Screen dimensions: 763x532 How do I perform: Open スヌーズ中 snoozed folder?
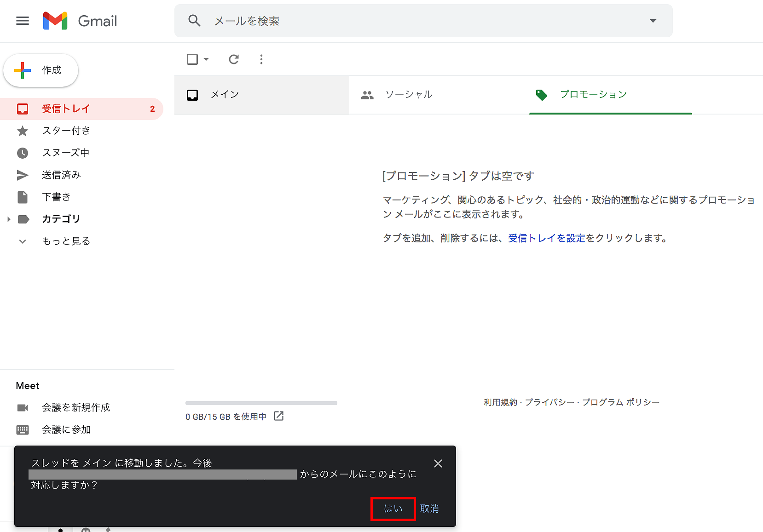[65, 153]
